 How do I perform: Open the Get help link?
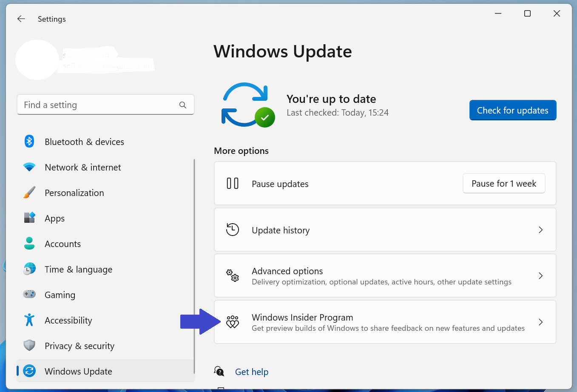point(251,372)
